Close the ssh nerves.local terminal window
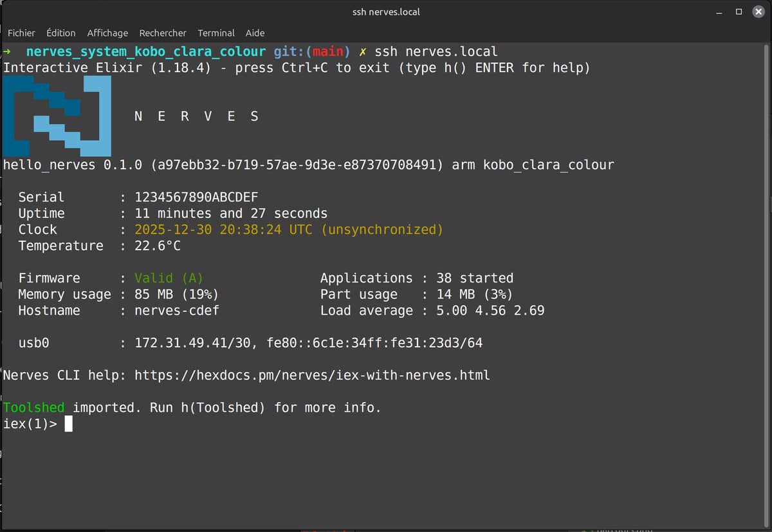 tap(758, 12)
